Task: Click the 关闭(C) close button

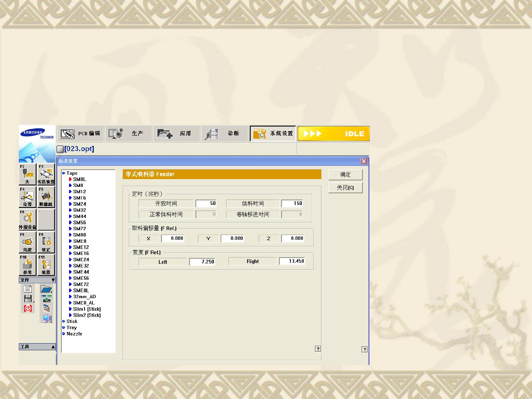Action: pyautogui.click(x=345, y=188)
